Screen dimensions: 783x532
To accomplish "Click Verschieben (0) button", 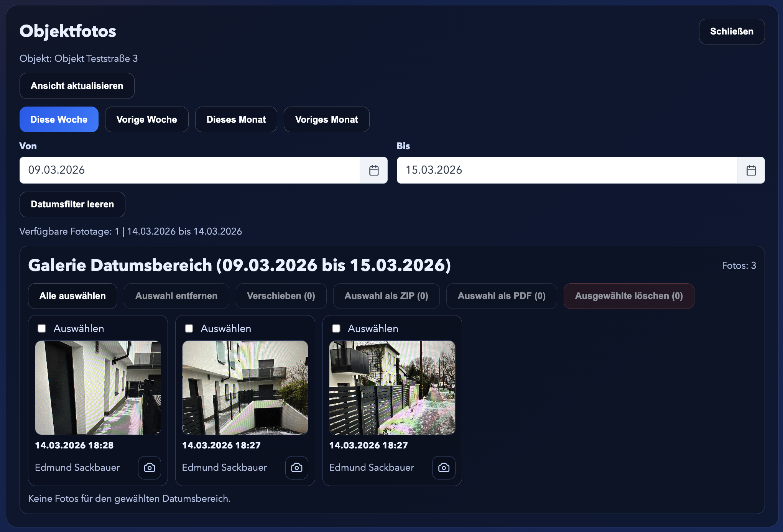I will [x=281, y=296].
